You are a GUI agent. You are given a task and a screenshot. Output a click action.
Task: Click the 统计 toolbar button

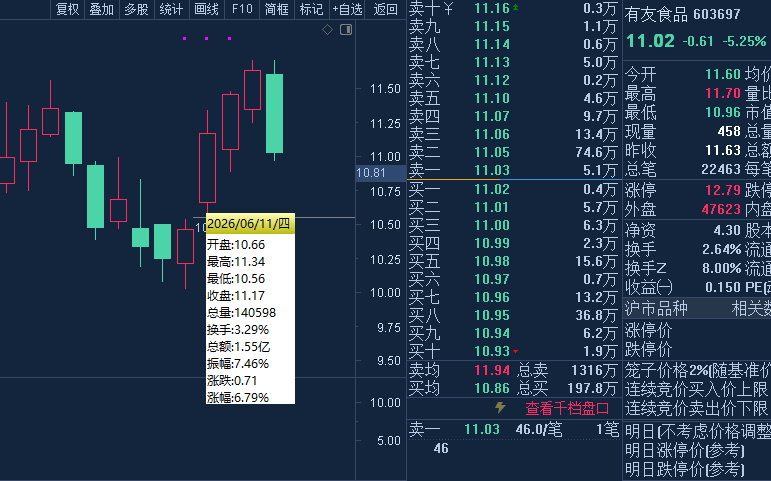(172, 9)
